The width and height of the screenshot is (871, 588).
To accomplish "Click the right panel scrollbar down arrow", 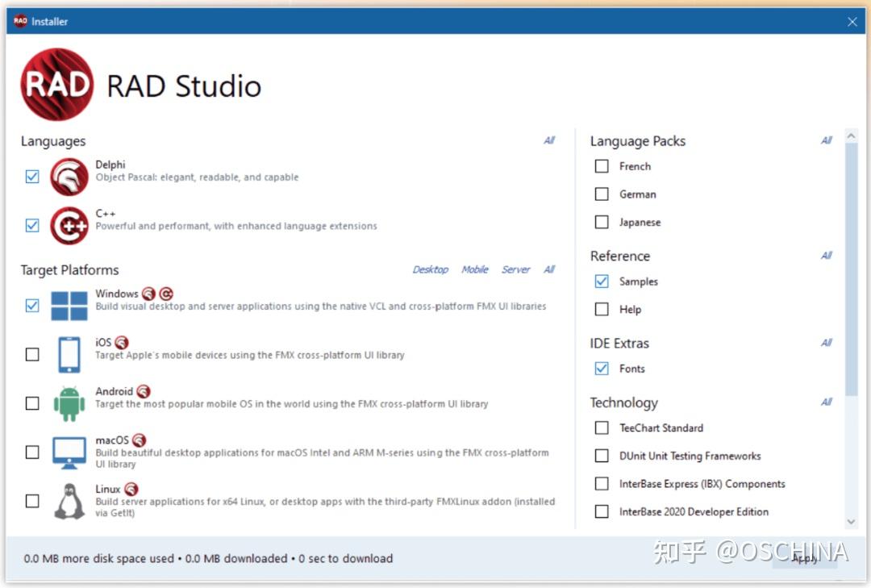I will [x=852, y=522].
